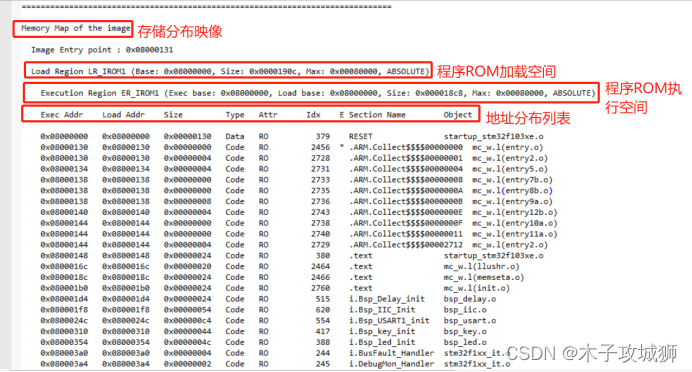Viewport: 692px width, 372px height.
Task: Select Idx value 245
Action: point(323,364)
